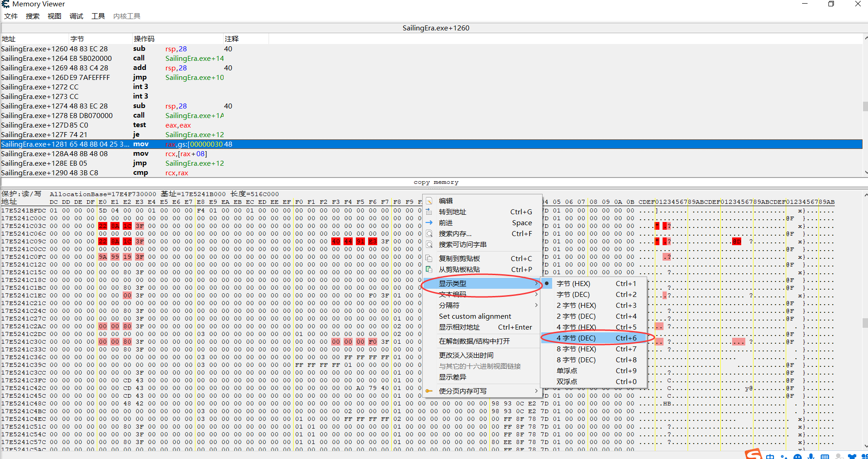Expand the 使分页内存可写 submenu arrow
This screenshot has height=459, width=868.
tap(536, 391)
